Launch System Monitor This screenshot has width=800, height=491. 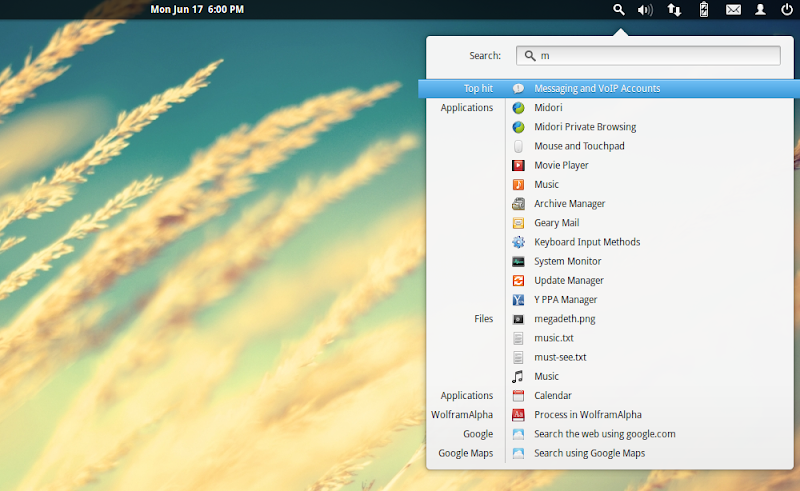[568, 261]
